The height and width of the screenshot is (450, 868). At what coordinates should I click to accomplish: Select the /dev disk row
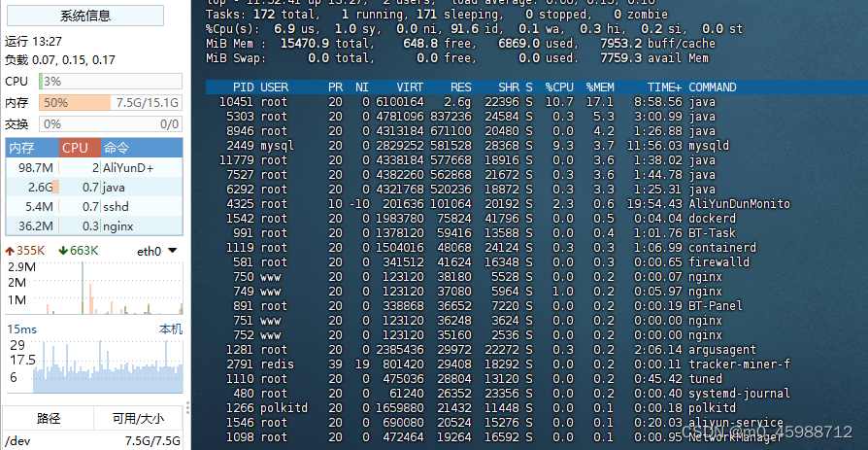(x=94, y=441)
